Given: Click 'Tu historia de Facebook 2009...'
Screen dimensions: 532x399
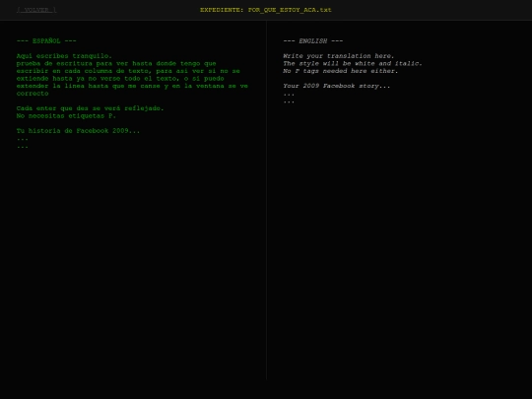Looking at the screenshot, I should click(x=78, y=131).
